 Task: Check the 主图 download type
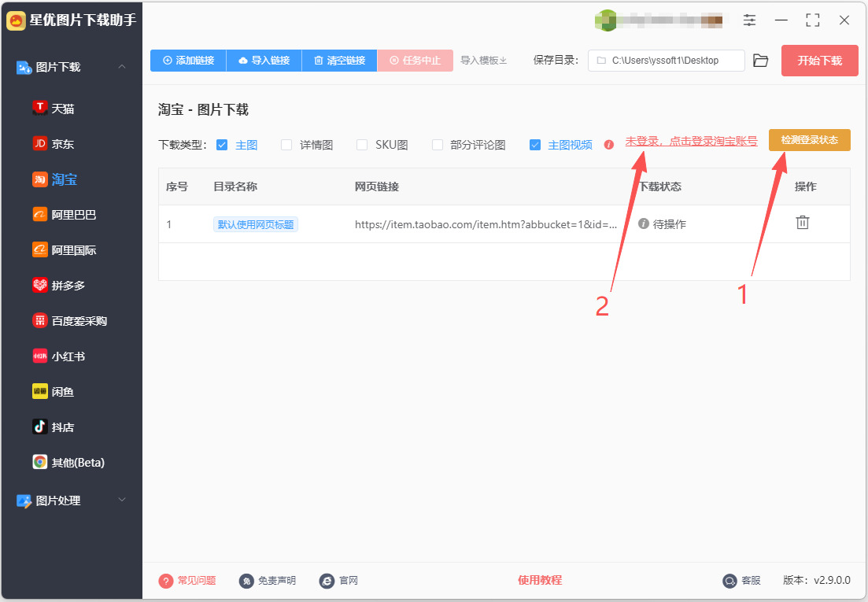point(222,145)
